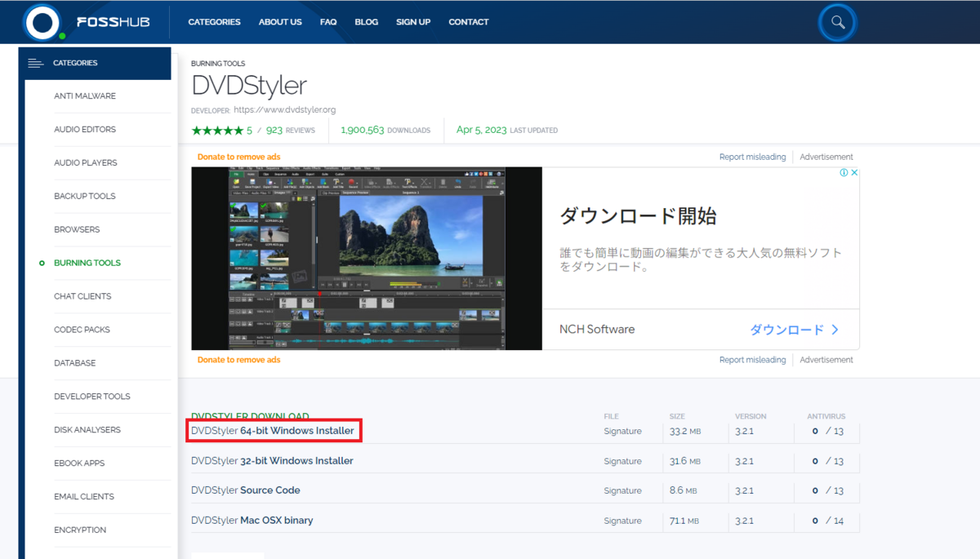
Task: Open antivirus 0/13 result for Source Code
Action: pyautogui.click(x=828, y=490)
